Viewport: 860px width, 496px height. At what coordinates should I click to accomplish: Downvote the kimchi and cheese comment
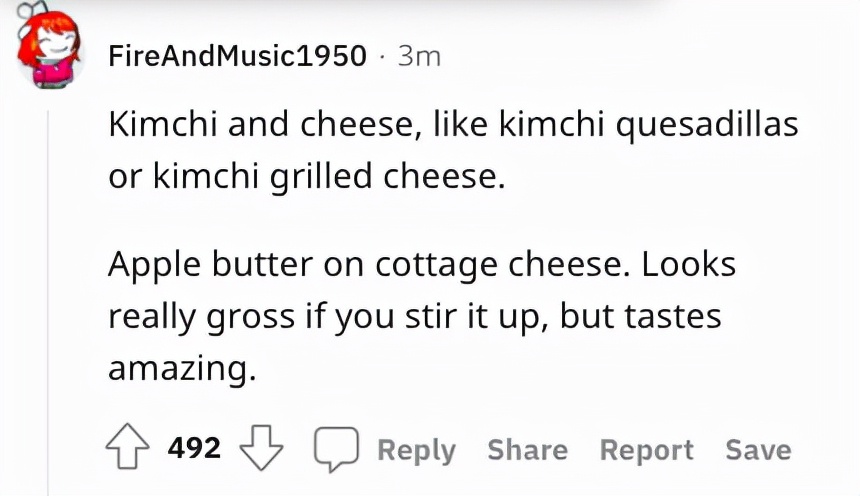(x=261, y=449)
